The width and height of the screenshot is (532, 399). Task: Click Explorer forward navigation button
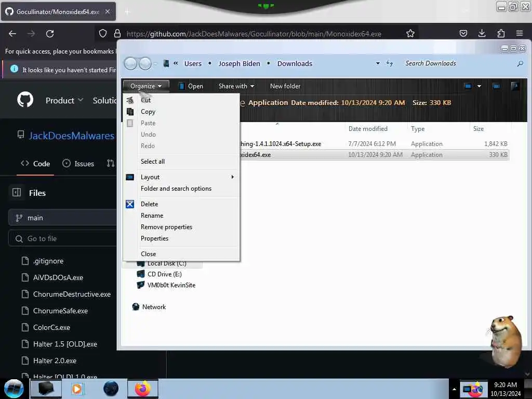(x=145, y=63)
